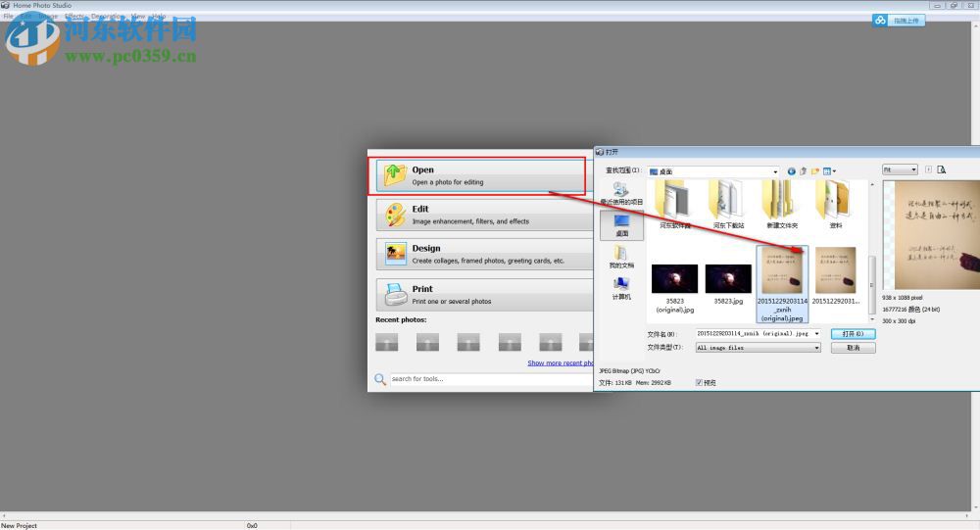This screenshot has height=530, width=980.
Task: Open the Decoration menu
Action: coord(108,17)
